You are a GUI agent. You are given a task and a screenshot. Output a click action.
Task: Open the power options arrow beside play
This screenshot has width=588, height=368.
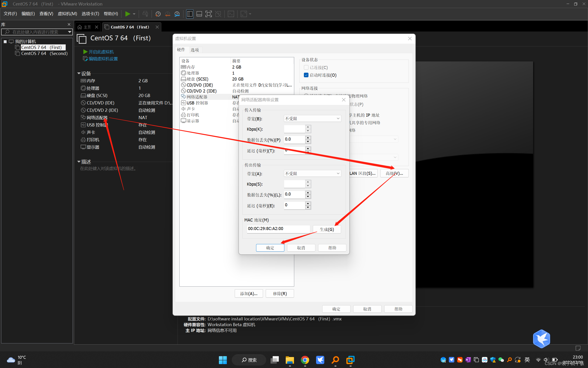[134, 14]
